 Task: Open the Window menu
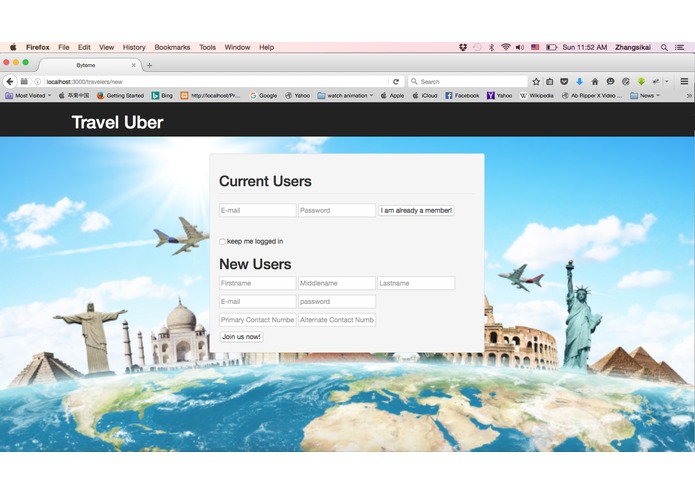click(x=237, y=47)
